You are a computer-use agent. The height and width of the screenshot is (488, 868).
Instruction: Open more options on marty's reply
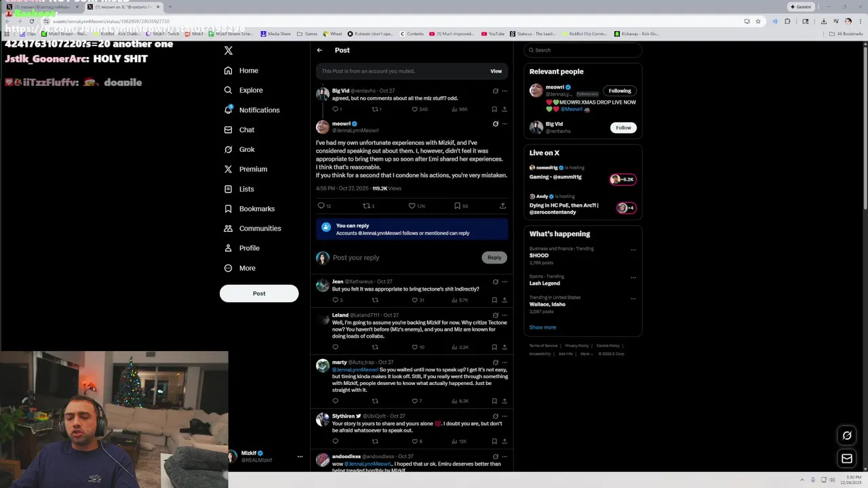(x=504, y=363)
